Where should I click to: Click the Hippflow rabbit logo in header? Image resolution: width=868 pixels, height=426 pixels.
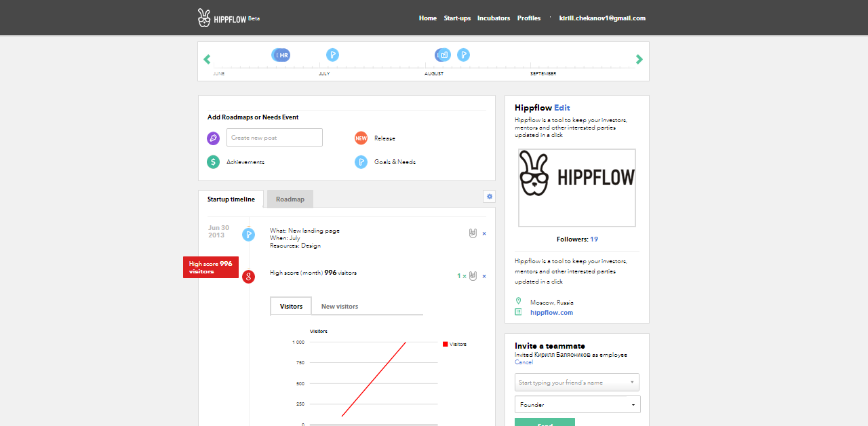204,18
